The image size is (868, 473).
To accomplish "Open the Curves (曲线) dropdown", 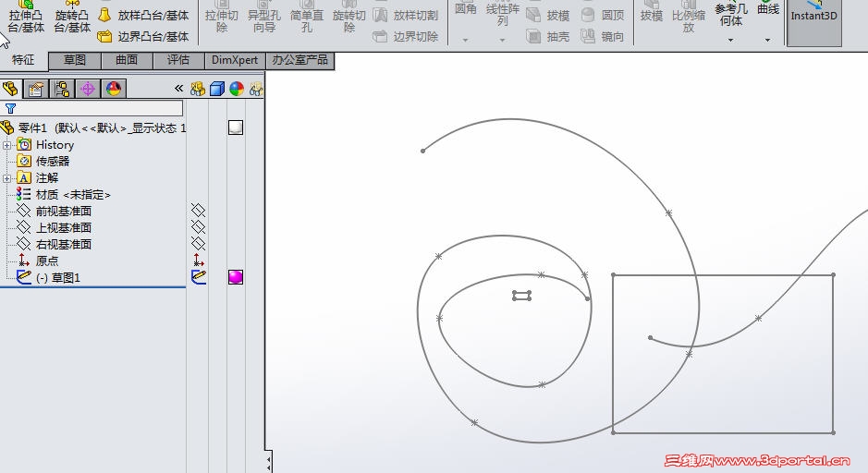I will click(x=768, y=40).
